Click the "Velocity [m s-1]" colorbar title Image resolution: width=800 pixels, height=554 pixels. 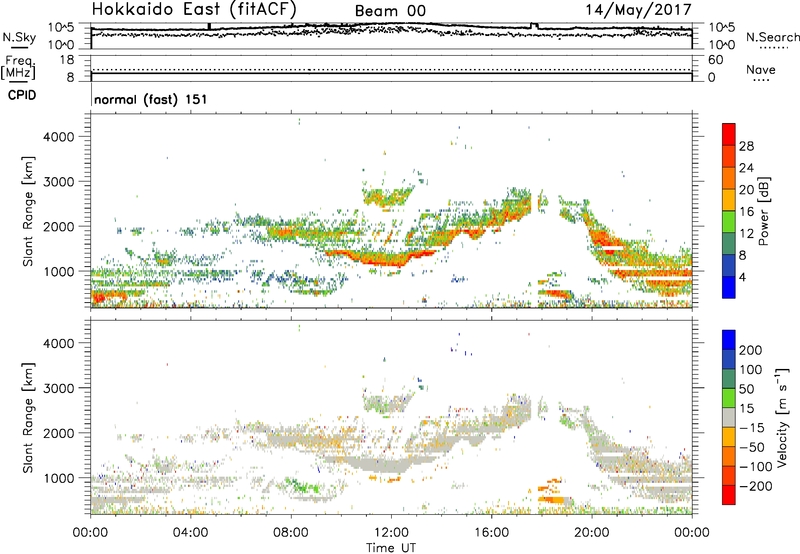[782, 417]
